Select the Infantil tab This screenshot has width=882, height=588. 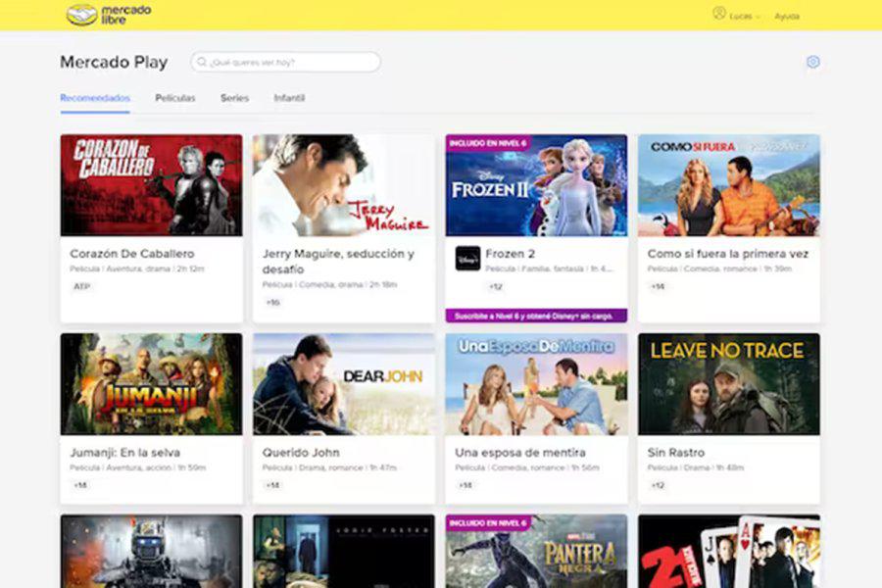pos(289,98)
